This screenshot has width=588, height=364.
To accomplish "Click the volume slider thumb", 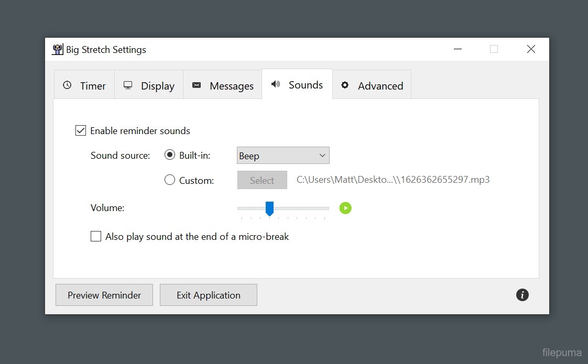I will tap(269, 208).
